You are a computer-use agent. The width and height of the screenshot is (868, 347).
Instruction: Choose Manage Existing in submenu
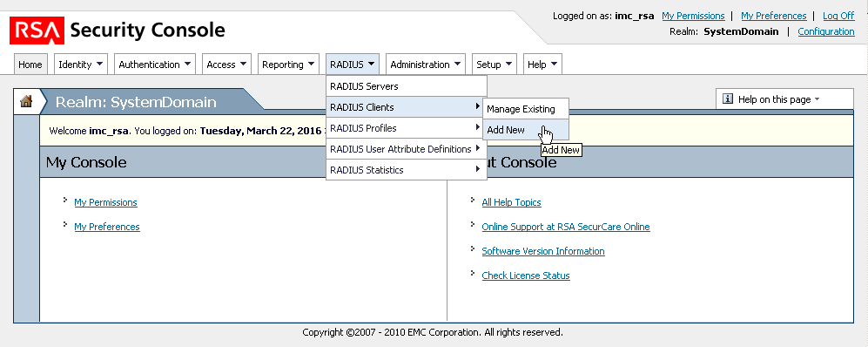pos(525,109)
